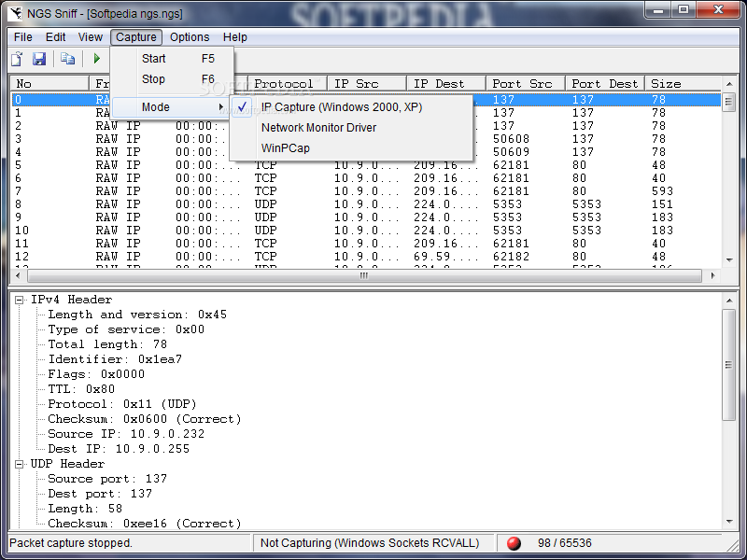Image resolution: width=747 pixels, height=560 pixels.
Task: Sort by the IP Dest column header
Action: click(x=446, y=84)
